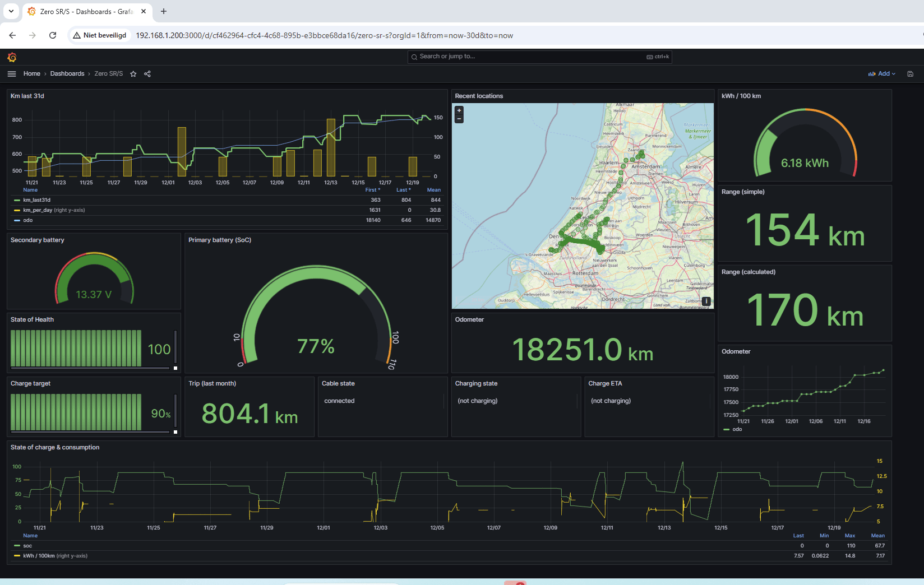This screenshot has height=585, width=924.
Task: Open the Add panel dropdown
Action: (881, 73)
